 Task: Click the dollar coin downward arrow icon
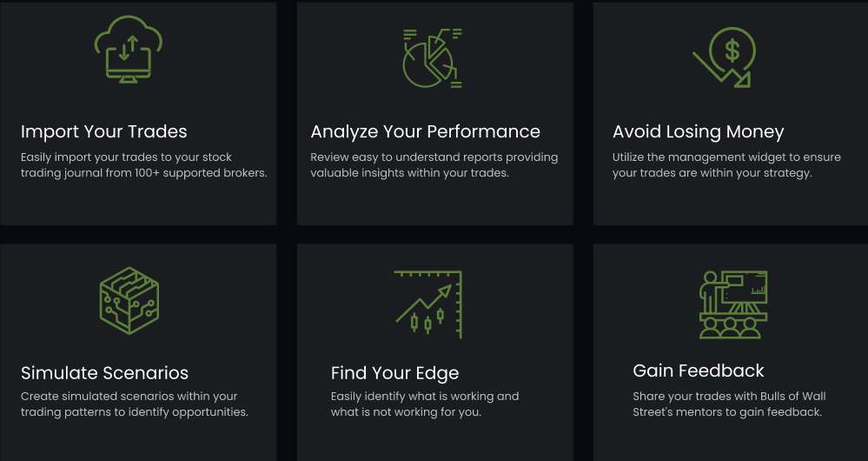click(724, 57)
